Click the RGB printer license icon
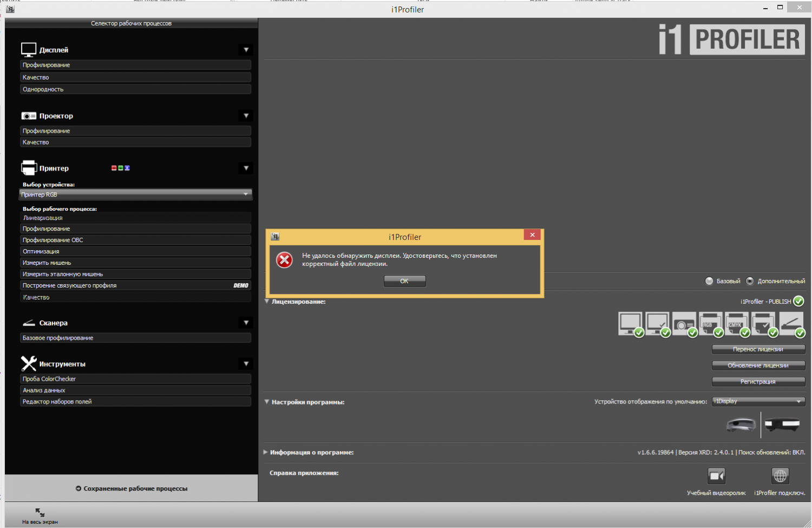The height and width of the screenshot is (528, 812). 711,324
